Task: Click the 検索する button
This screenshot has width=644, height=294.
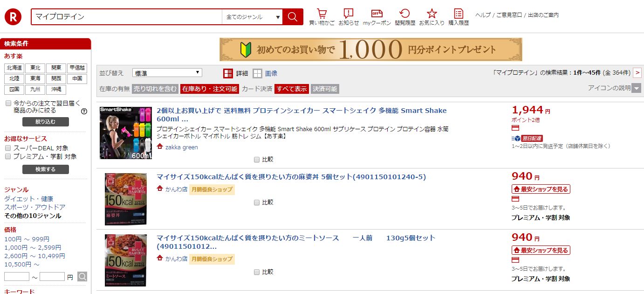Action: pyautogui.click(x=46, y=169)
